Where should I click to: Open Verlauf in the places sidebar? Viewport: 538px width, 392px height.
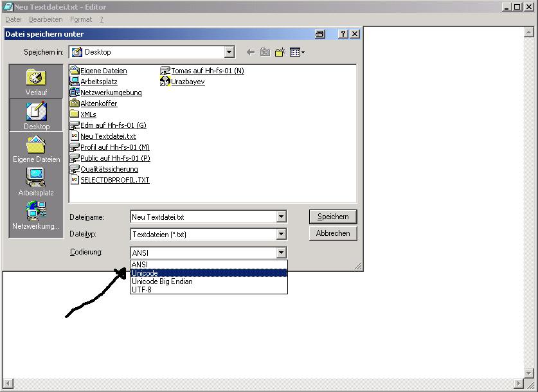[36, 82]
